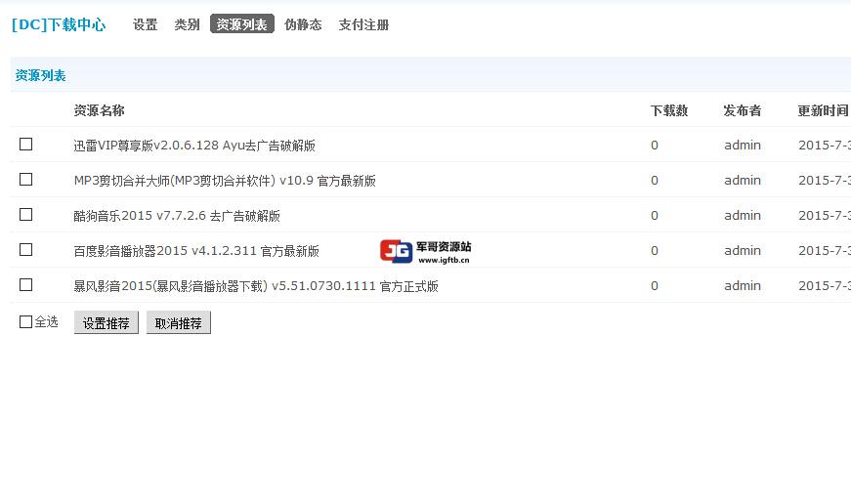Click the 资源列表 section heading
This screenshot has width=851, height=504.
click(x=41, y=75)
